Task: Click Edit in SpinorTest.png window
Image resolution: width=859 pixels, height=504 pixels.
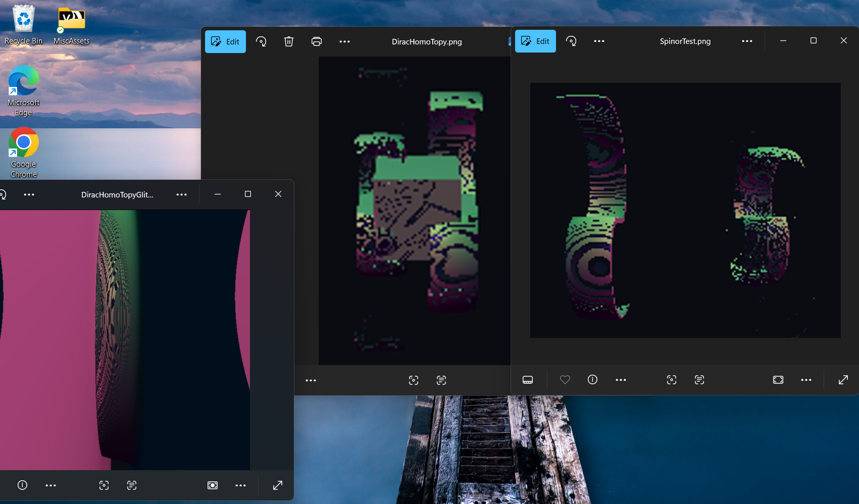Action: coord(535,41)
